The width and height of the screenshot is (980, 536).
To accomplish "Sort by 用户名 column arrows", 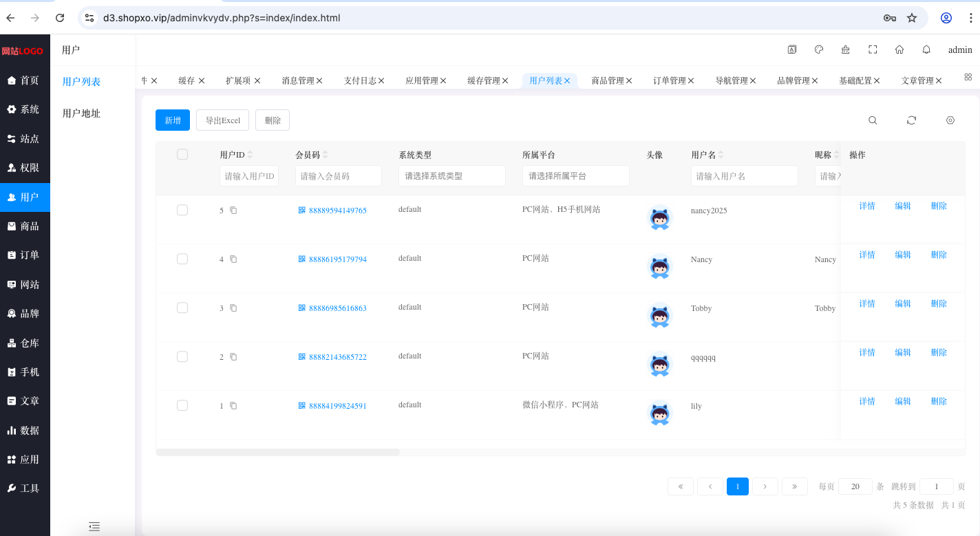I will 721,155.
